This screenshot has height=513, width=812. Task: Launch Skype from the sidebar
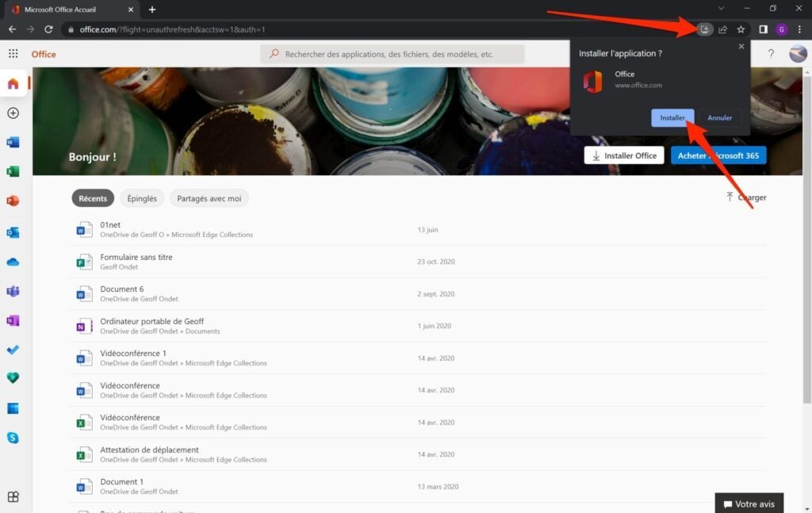coord(13,438)
